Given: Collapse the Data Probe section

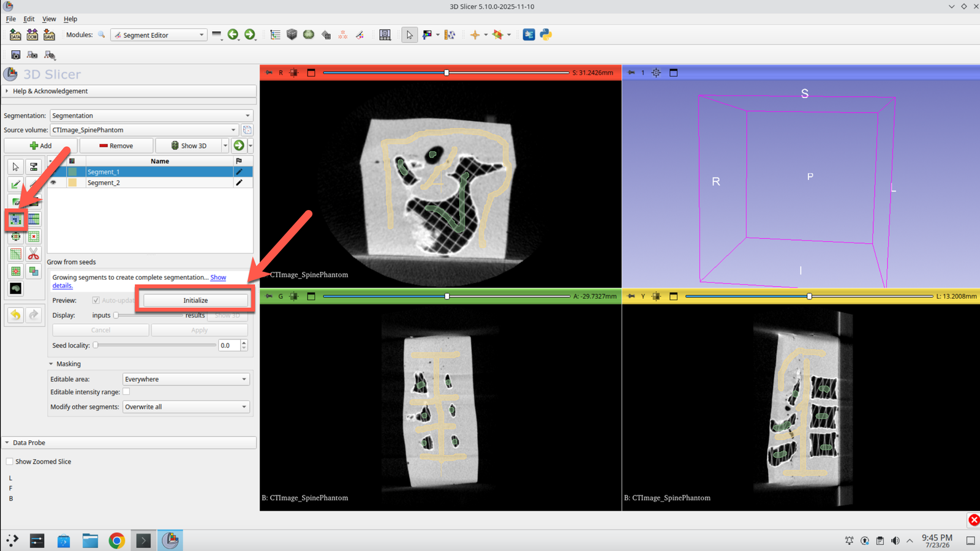Looking at the screenshot, I should tap(129, 443).
